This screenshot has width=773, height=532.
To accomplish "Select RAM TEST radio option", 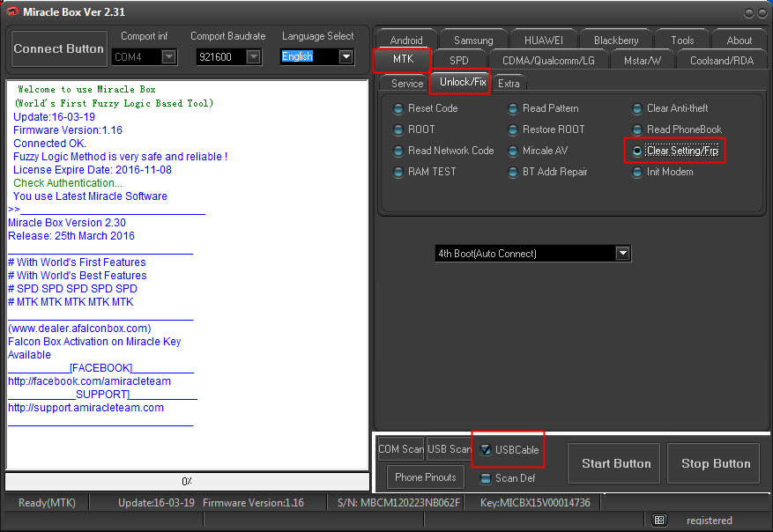I will [425, 172].
